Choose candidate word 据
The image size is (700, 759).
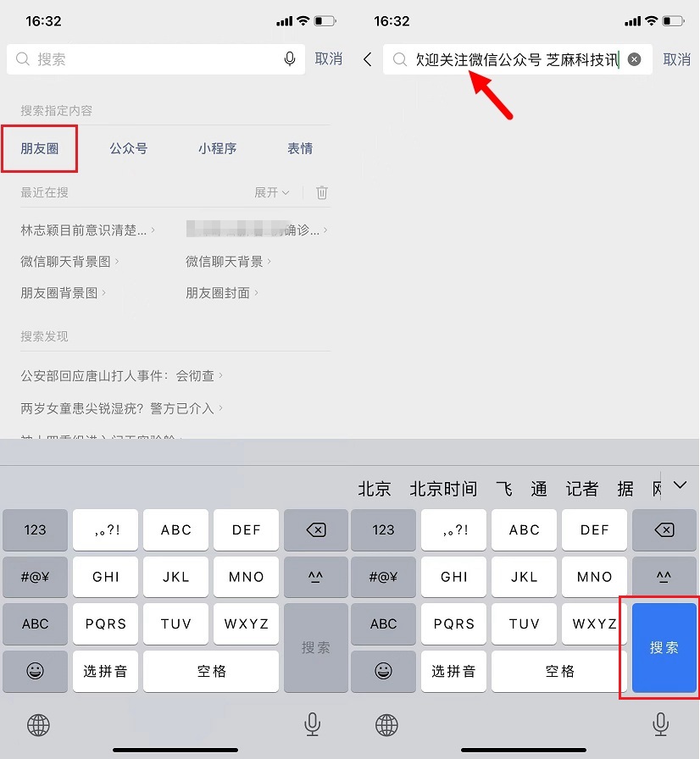point(625,489)
